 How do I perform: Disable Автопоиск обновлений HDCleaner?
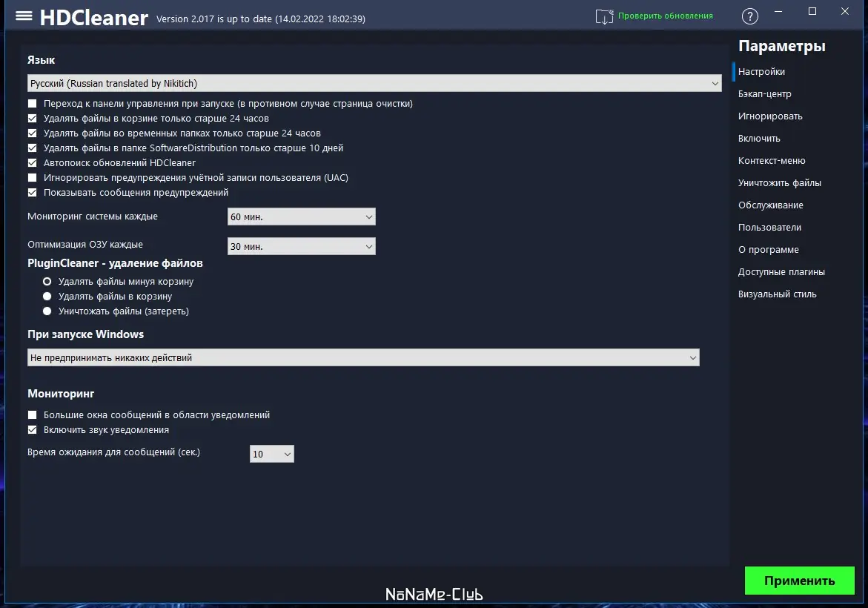pyautogui.click(x=32, y=163)
